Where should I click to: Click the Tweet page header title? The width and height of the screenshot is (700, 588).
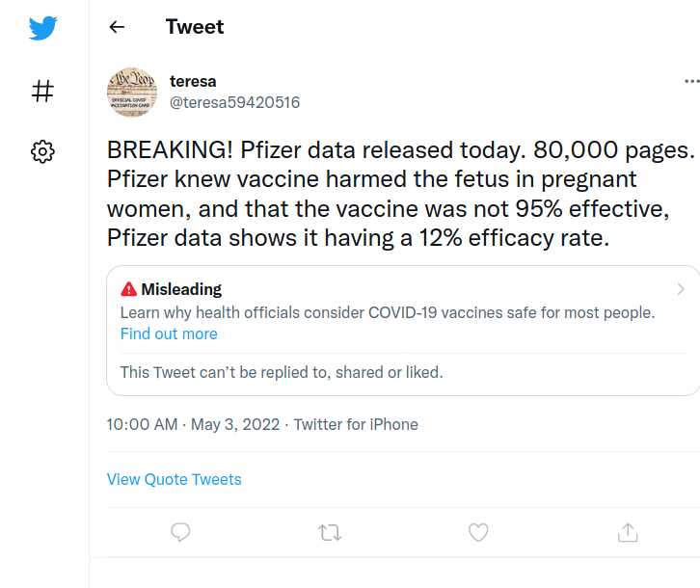click(x=195, y=27)
